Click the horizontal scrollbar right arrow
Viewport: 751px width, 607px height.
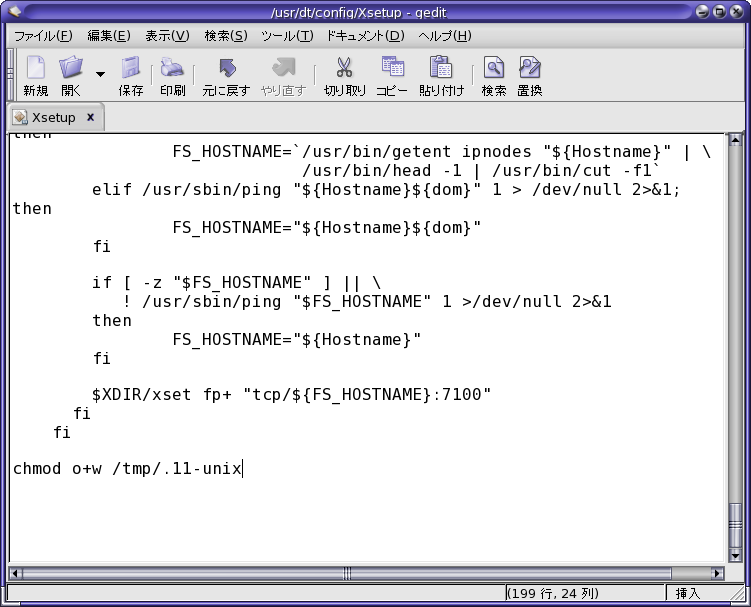click(x=717, y=573)
